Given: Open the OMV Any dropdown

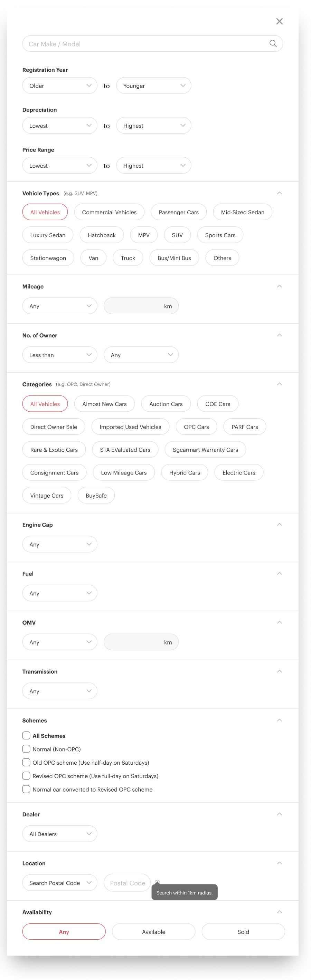Looking at the screenshot, I should tap(60, 642).
